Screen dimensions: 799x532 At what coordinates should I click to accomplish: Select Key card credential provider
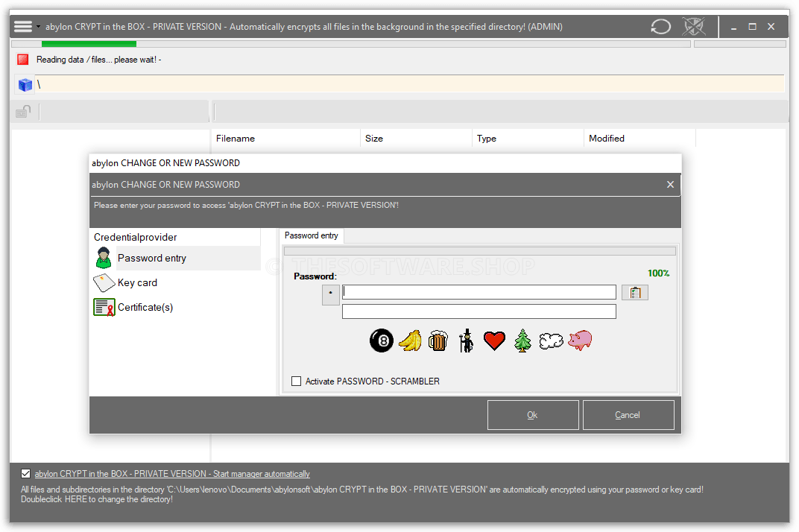coord(138,283)
